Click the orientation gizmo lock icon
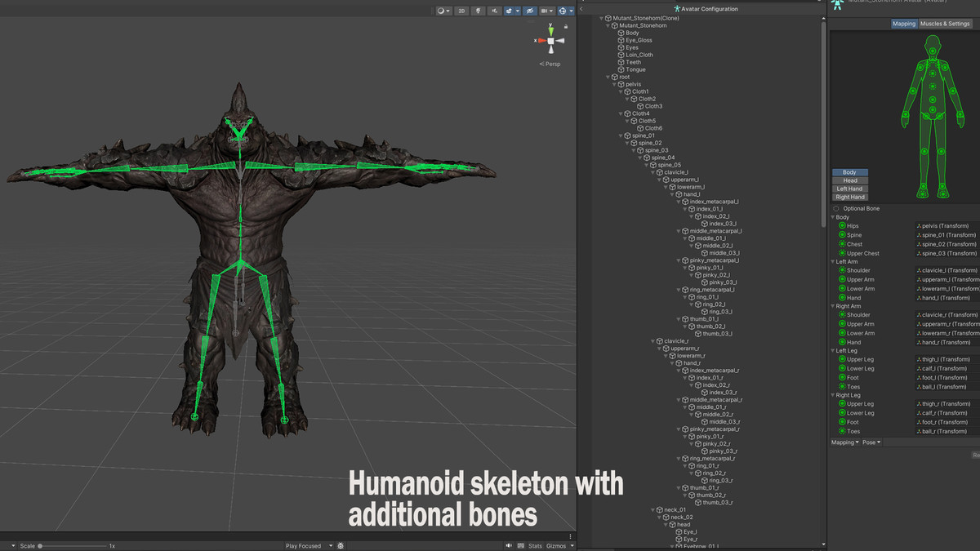 click(x=566, y=26)
